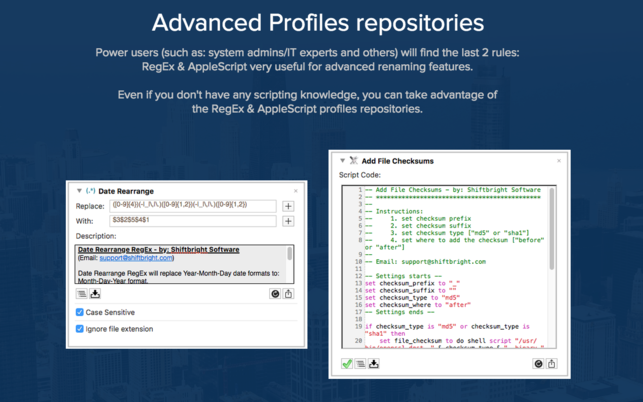Close the Date Rearrange rule panel

point(296,190)
